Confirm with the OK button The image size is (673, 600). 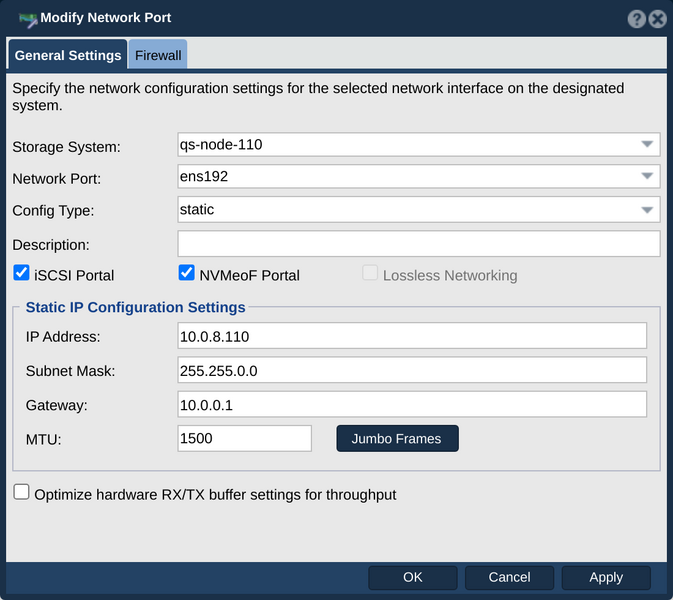click(413, 578)
